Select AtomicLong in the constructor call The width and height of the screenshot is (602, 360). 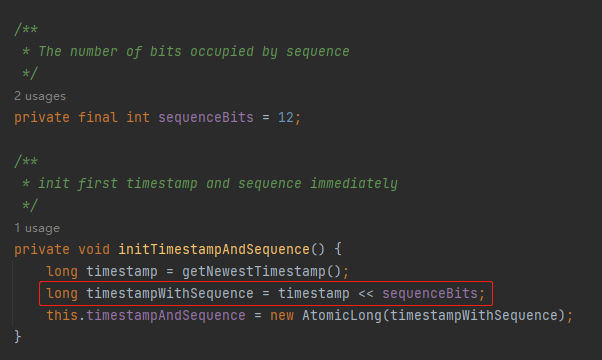342,315
